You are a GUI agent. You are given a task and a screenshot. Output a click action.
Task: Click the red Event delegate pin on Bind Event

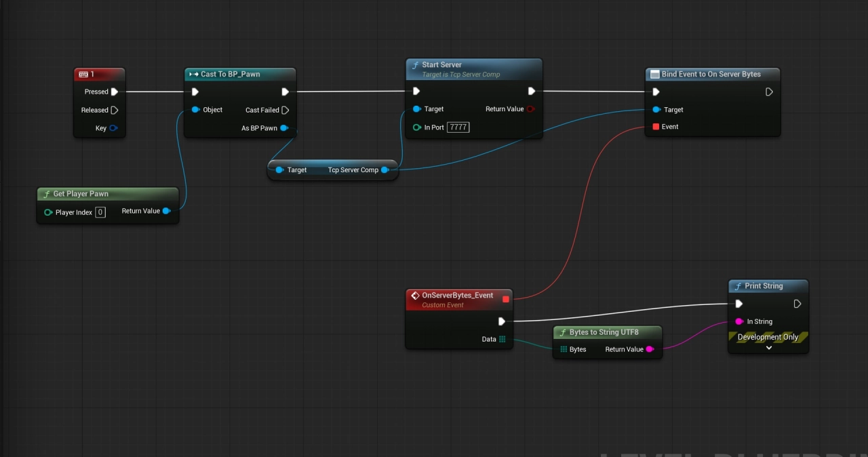(x=656, y=127)
